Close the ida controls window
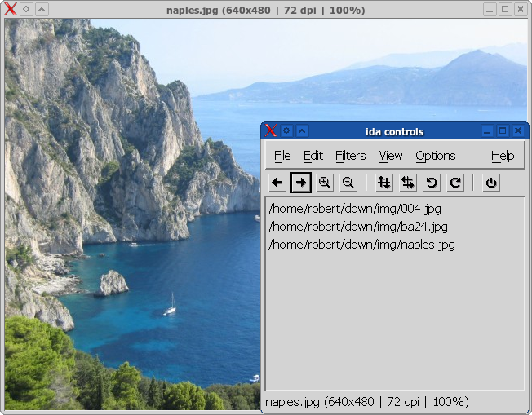This screenshot has width=532, height=415. coord(518,130)
